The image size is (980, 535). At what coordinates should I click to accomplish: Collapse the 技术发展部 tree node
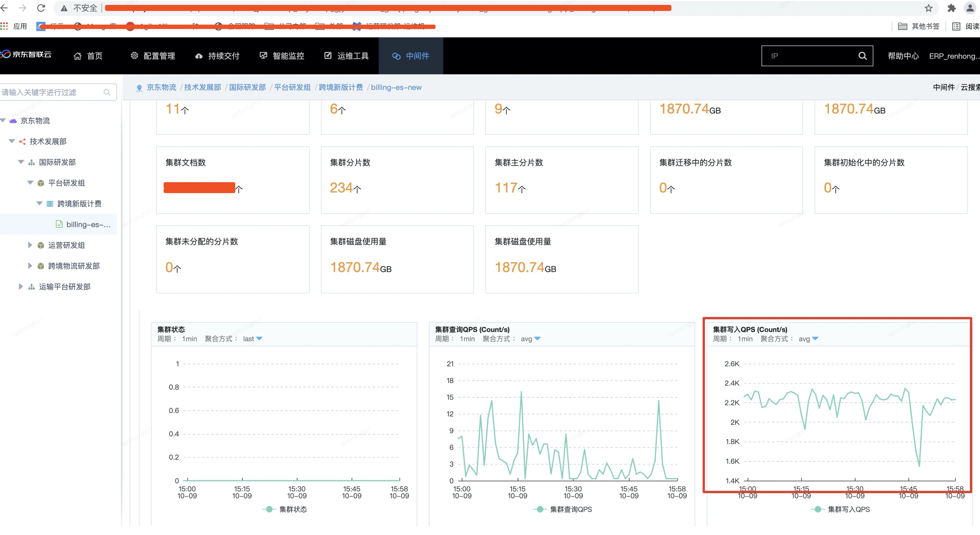[x=12, y=141]
